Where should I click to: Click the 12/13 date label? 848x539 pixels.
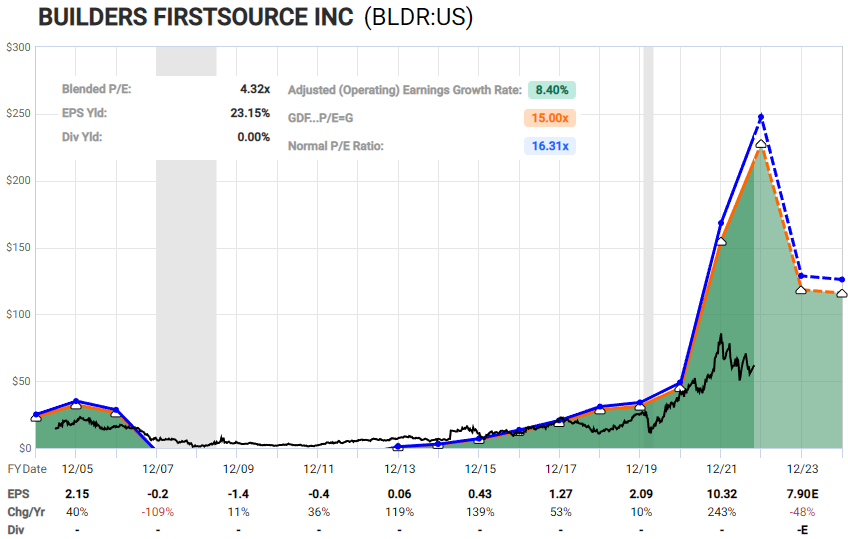400,469
